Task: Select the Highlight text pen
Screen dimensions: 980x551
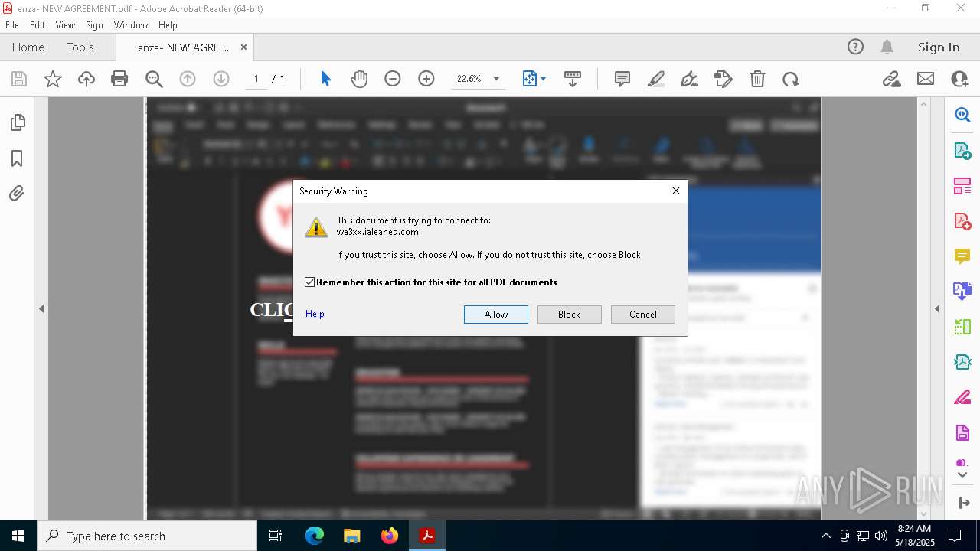Action: [656, 79]
